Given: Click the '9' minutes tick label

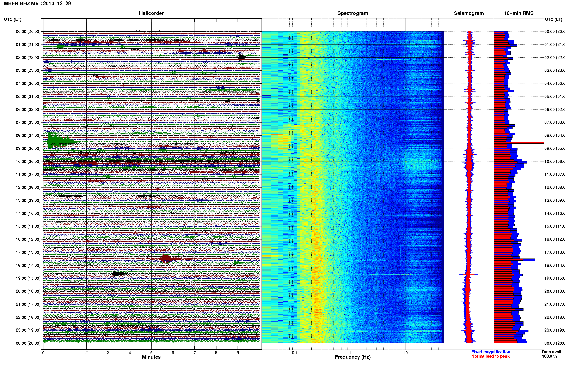Looking at the screenshot, I should tap(238, 353).
